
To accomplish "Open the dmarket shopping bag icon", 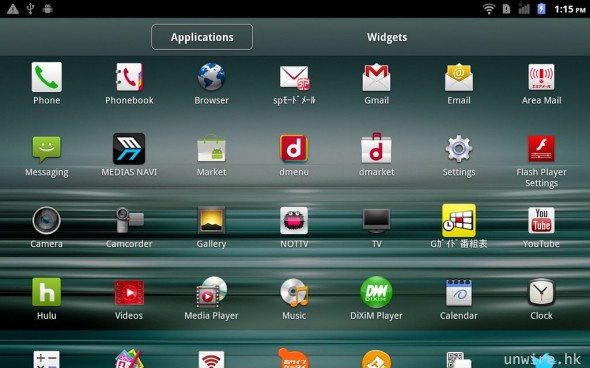I will tap(376, 148).
